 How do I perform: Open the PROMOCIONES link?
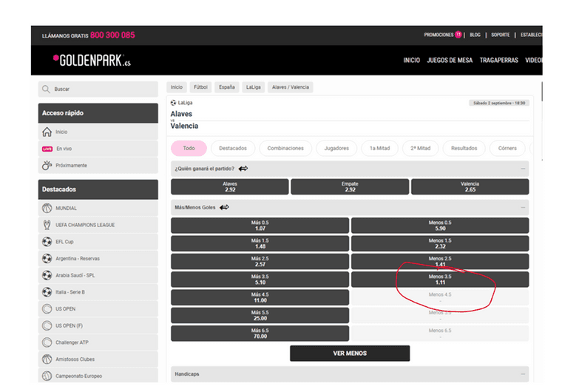pyautogui.click(x=439, y=35)
